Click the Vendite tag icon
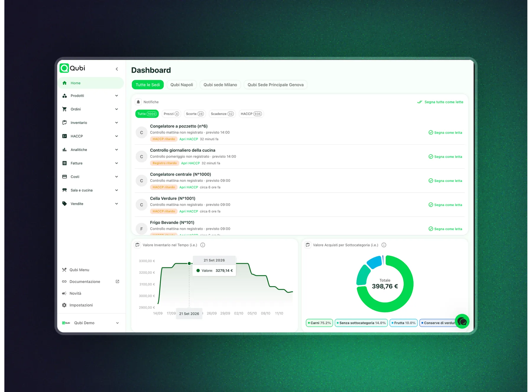This screenshot has width=532, height=392. [64, 204]
